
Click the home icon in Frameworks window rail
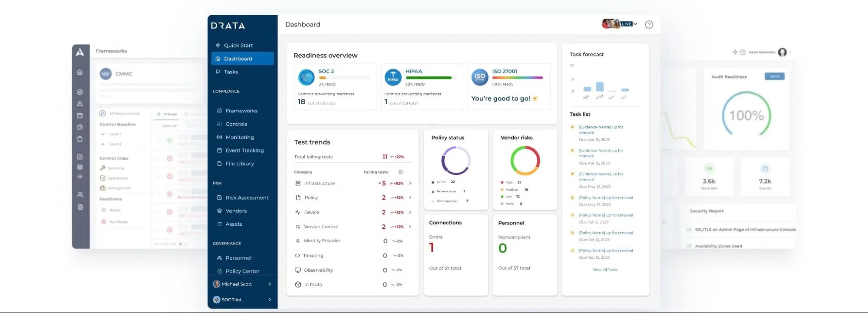(80, 72)
